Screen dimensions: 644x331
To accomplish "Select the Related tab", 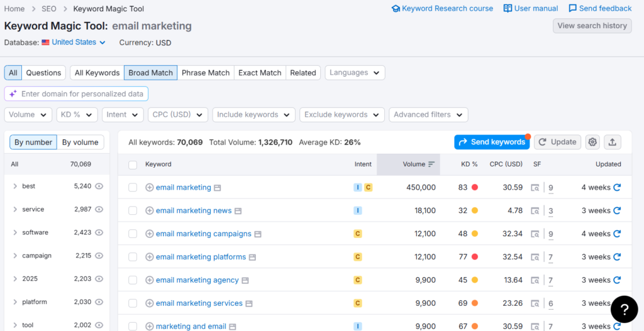I will point(303,73).
